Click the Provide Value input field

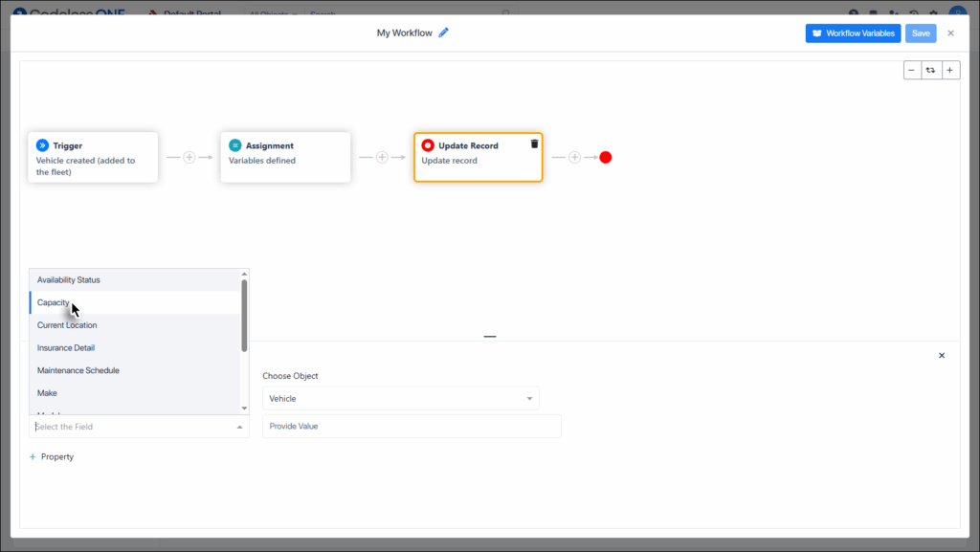click(x=412, y=426)
